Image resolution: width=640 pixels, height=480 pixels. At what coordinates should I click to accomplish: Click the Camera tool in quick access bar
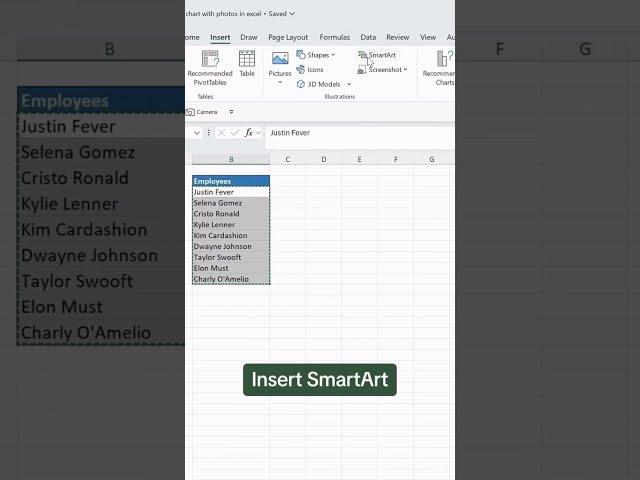pos(202,112)
